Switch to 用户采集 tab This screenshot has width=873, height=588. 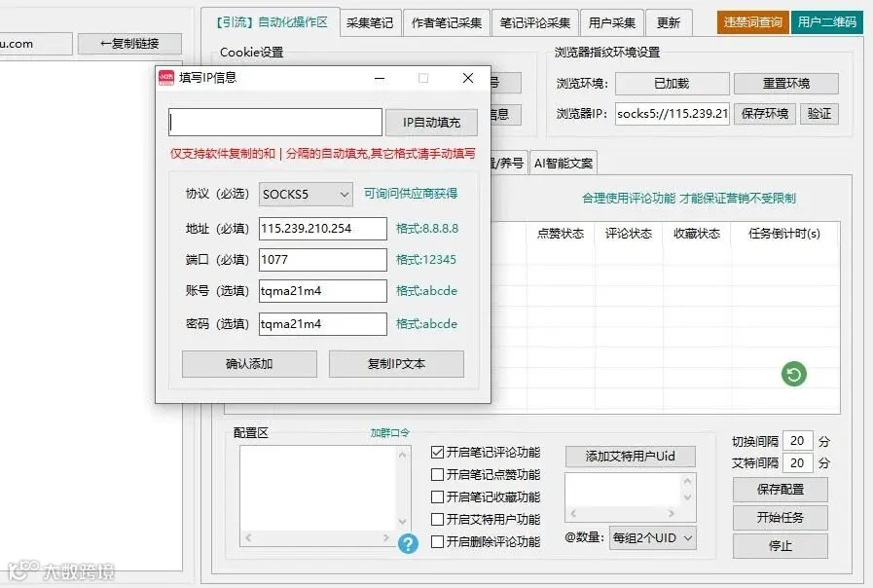(x=612, y=22)
